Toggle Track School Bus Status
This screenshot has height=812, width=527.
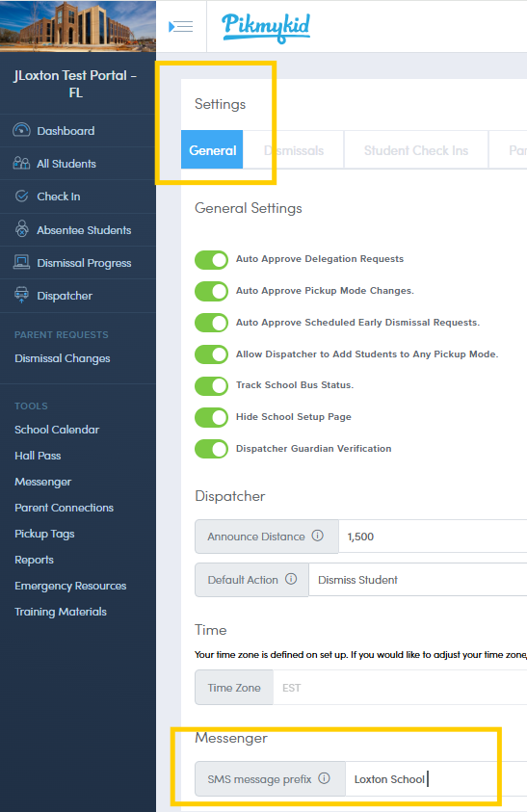211,386
